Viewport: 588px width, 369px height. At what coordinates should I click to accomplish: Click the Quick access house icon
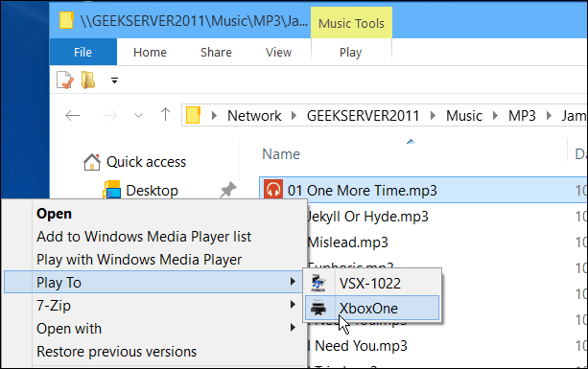(x=92, y=162)
